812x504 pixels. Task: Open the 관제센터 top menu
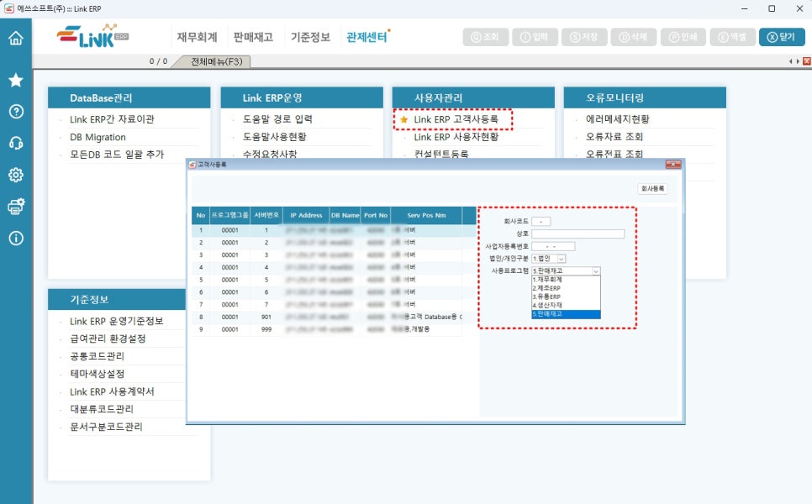pos(366,37)
